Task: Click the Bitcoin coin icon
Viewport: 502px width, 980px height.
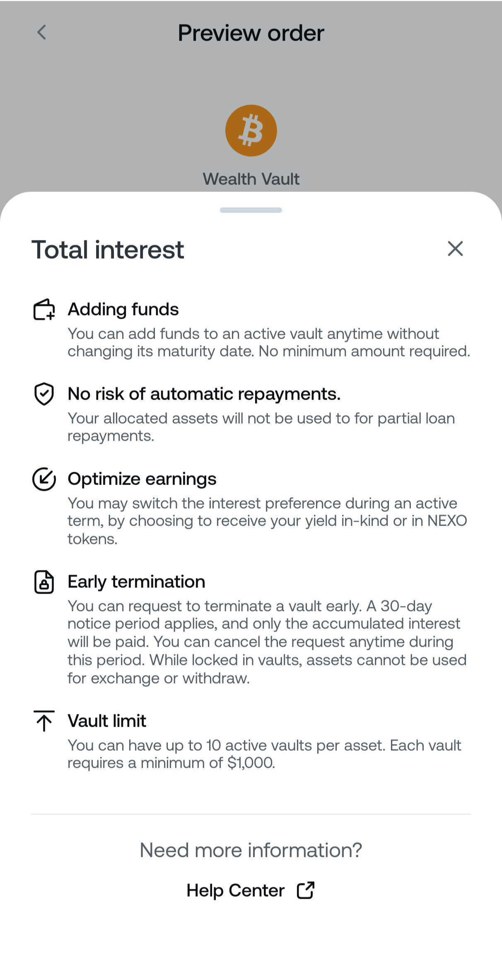Action: pos(251,131)
